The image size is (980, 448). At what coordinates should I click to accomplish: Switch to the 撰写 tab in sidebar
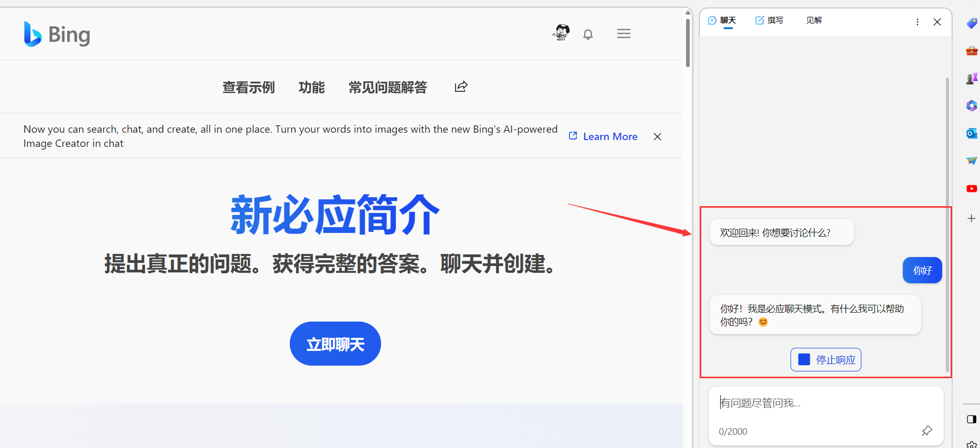tap(769, 20)
